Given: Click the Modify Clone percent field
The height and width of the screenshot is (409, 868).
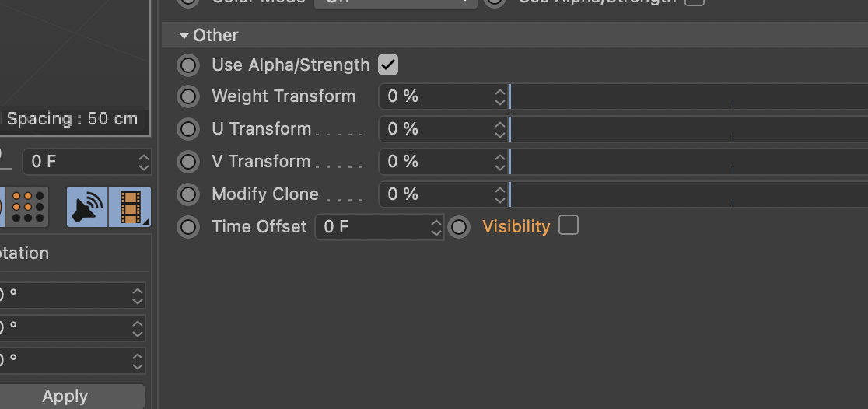Looking at the screenshot, I should click(x=443, y=194).
